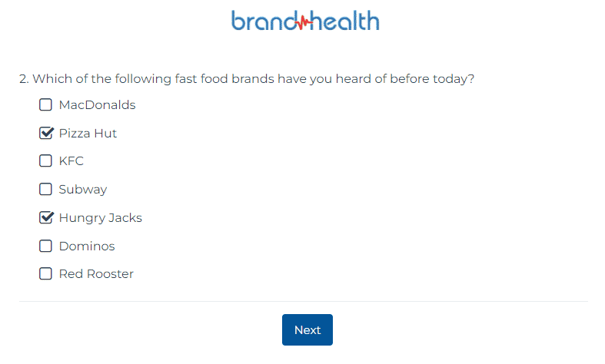Screen dimensions: 605x364
Task: Check the Dominos box
Action: 45,246
